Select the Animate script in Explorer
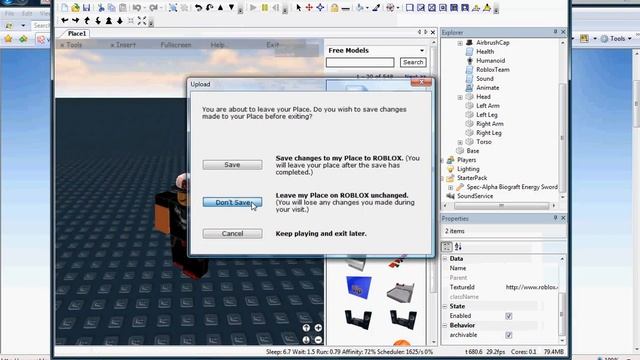Image resolution: width=640 pixels, height=360 pixels. click(x=487, y=88)
